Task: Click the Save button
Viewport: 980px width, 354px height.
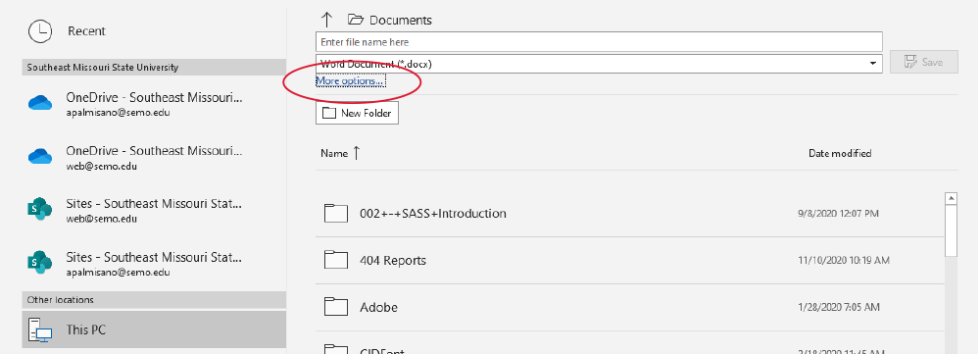Action: tap(924, 62)
